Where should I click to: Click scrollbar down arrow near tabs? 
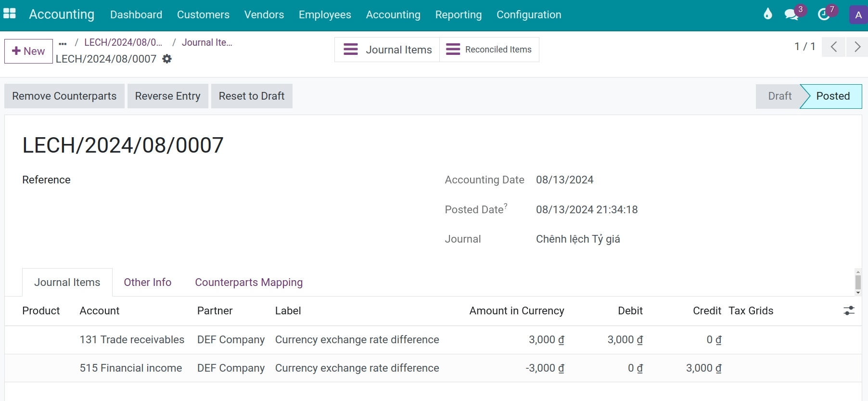click(858, 292)
